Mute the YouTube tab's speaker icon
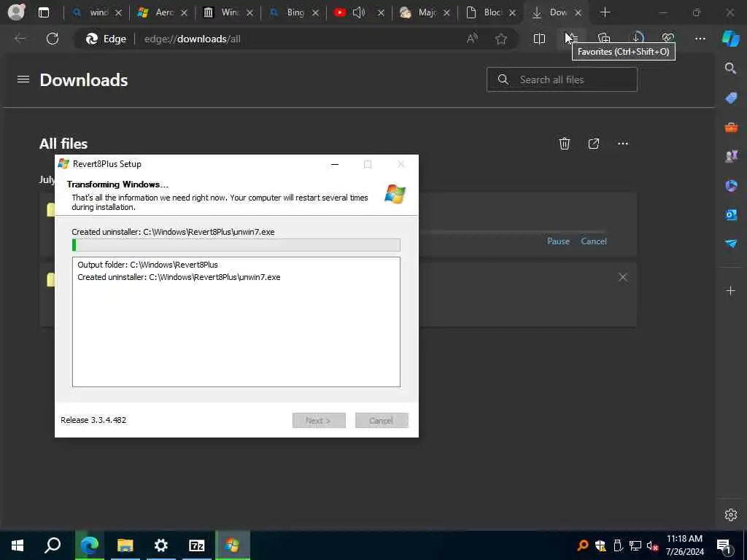 (x=359, y=12)
